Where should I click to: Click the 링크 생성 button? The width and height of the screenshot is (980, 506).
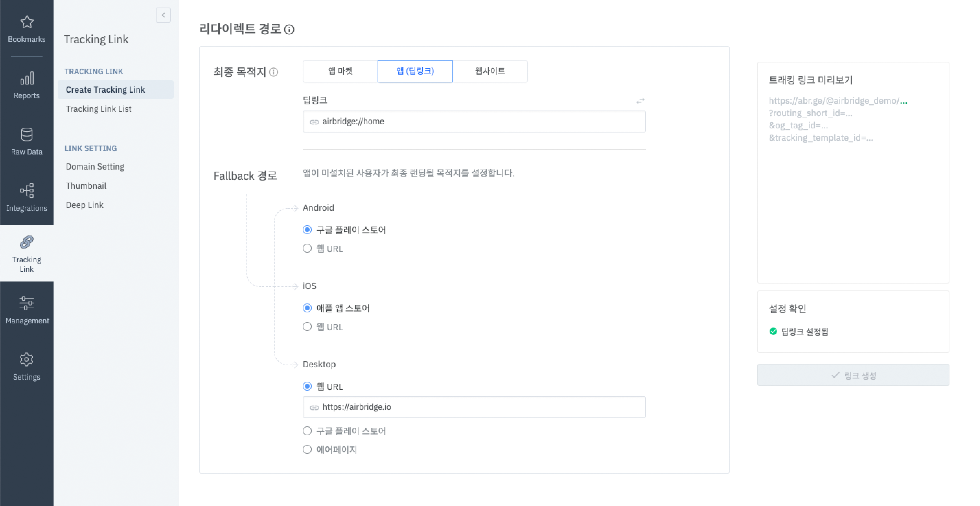[853, 375]
